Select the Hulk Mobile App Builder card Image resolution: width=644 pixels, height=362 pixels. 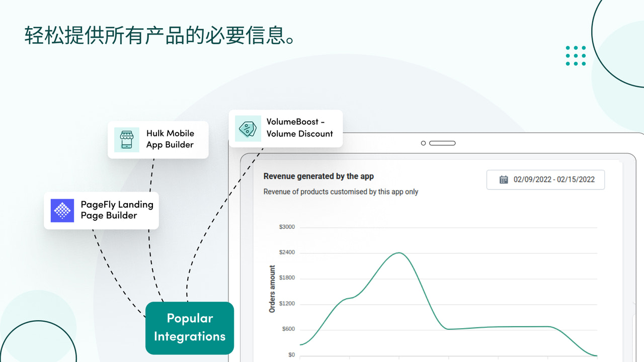[x=158, y=139]
